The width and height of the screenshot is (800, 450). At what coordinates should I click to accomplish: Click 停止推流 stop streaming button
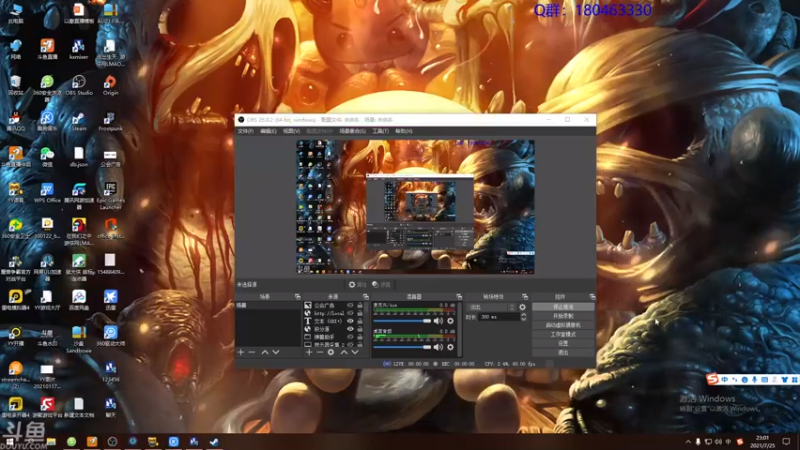(x=563, y=307)
